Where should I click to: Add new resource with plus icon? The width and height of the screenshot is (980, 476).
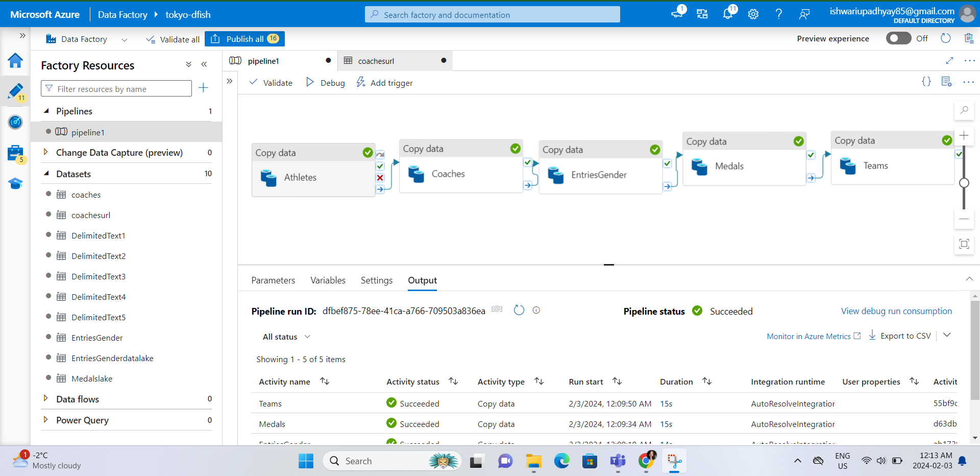[x=203, y=88]
